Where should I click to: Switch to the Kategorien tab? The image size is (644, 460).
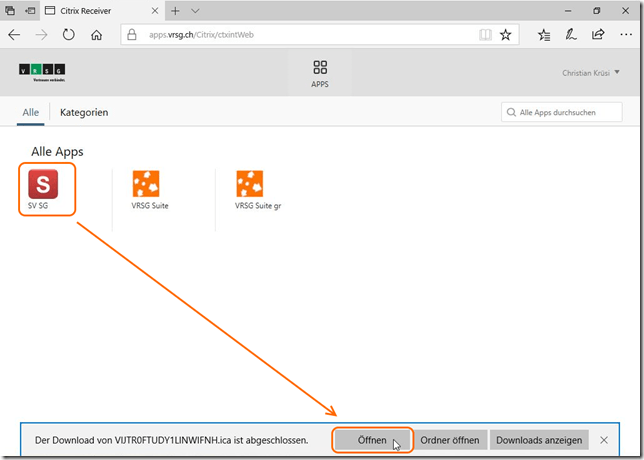[84, 112]
